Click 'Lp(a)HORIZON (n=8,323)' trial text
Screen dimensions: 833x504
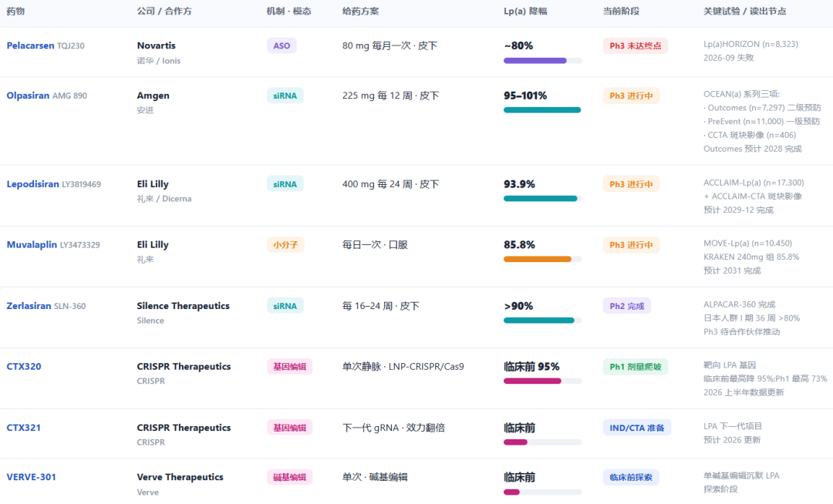tap(750, 44)
